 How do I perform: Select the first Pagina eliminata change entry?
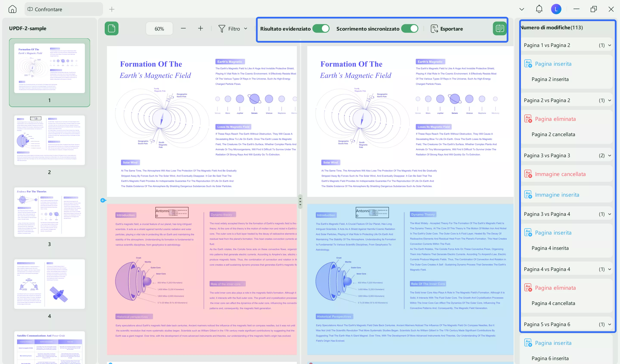(x=555, y=119)
